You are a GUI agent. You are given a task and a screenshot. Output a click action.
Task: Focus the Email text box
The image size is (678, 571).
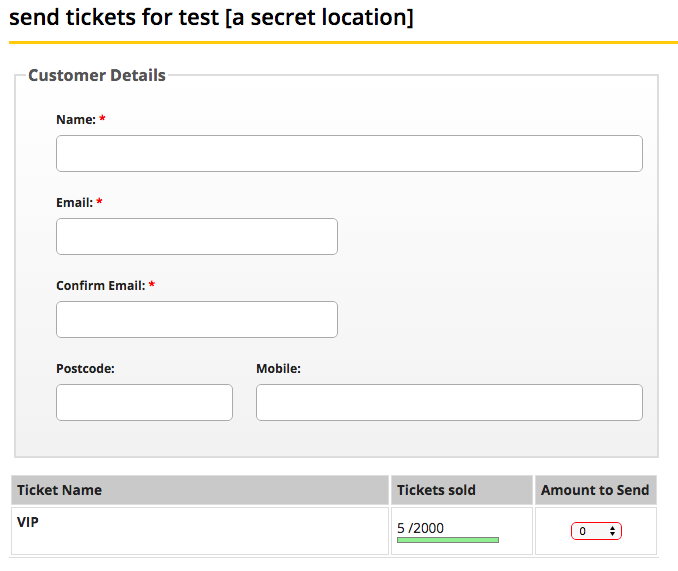click(x=197, y=236)
